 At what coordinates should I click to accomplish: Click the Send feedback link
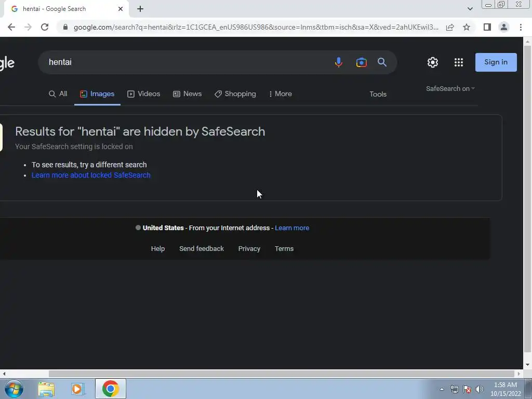click(202, 249)
